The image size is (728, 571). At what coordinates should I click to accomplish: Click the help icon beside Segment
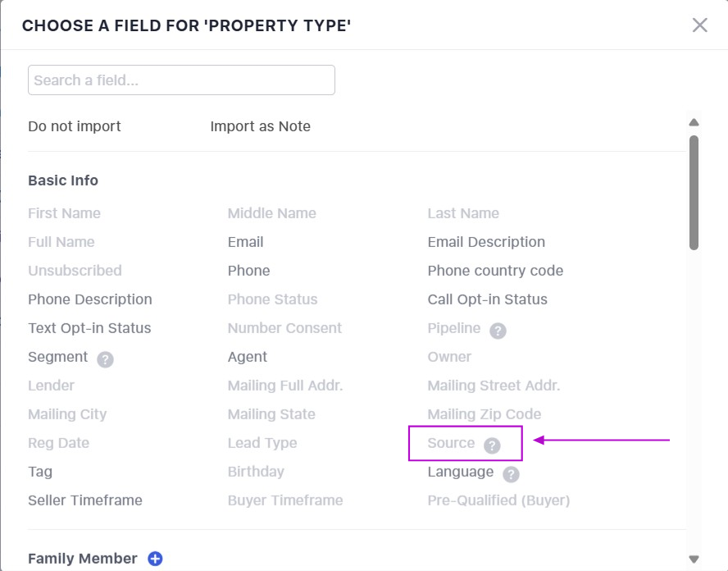(x=105, y=359)
